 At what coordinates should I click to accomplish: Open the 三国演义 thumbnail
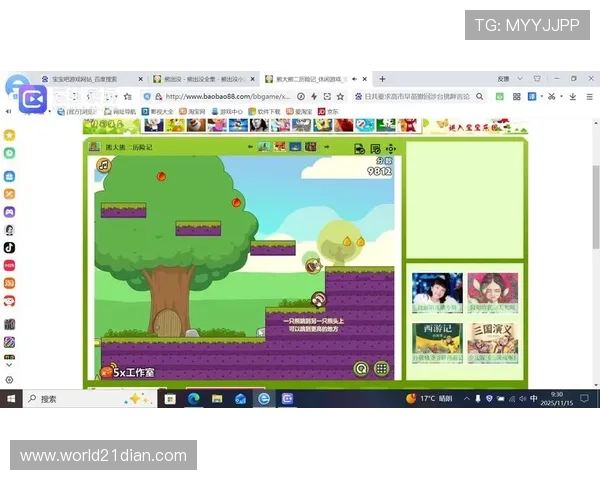point(492,340)
